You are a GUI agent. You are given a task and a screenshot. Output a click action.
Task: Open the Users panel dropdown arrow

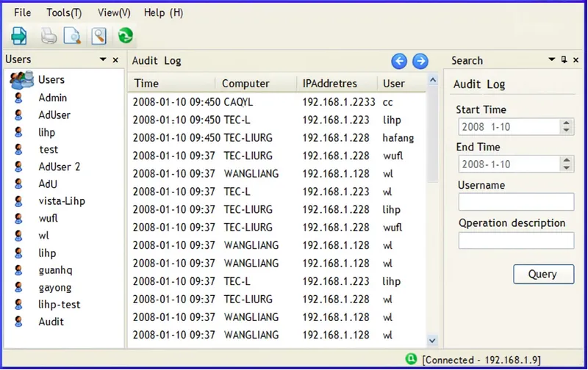(x=103, y=59)
